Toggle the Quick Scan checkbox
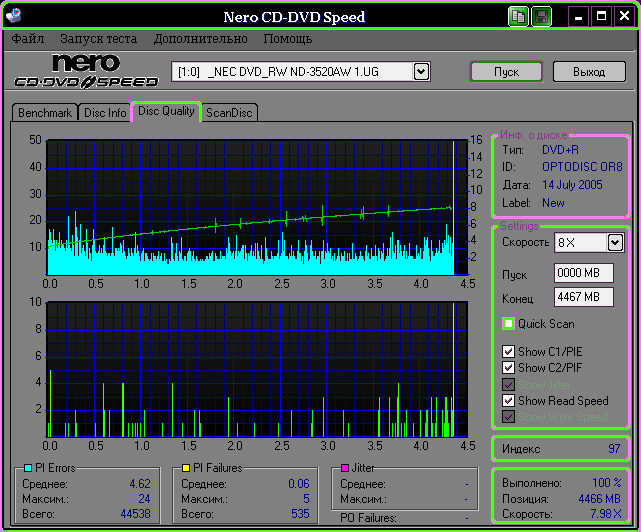 (509, 324)
